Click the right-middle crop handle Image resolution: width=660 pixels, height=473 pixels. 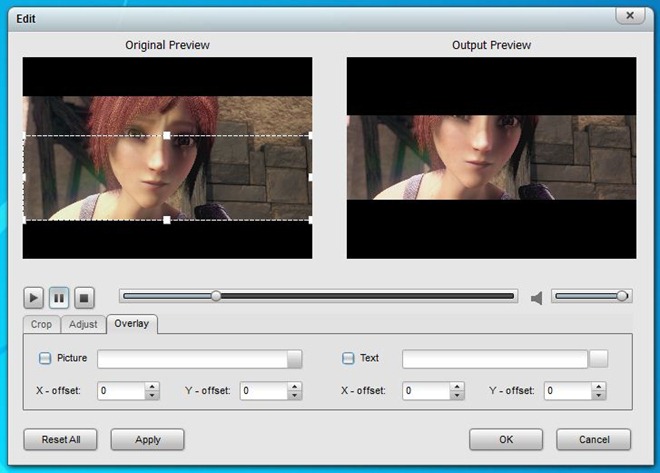[310, 178]
